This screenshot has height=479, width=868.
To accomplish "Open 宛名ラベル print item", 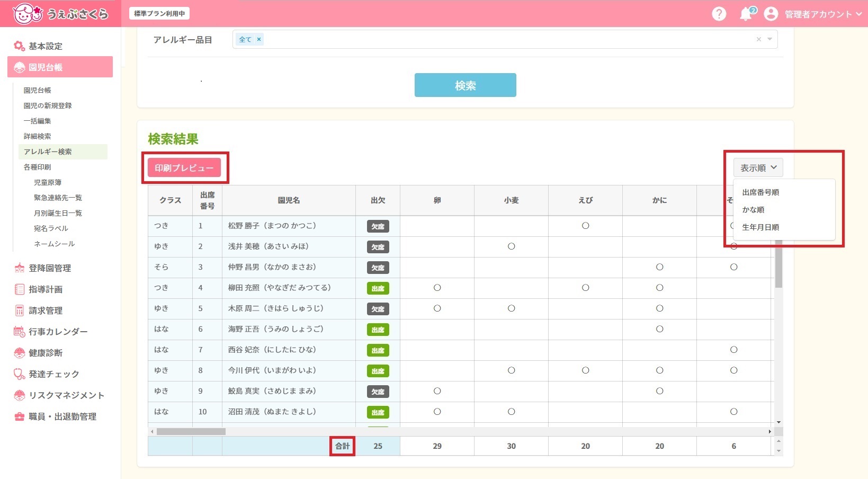I will coord(51,228).
